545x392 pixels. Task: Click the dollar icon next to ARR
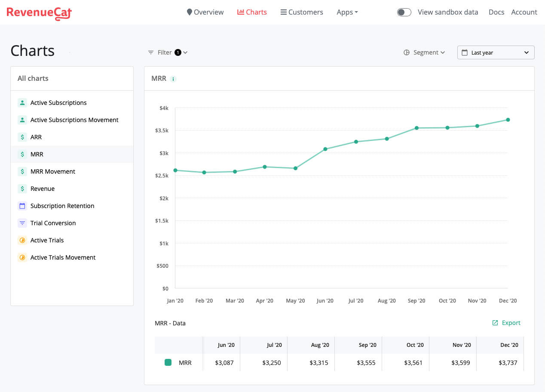22,137
